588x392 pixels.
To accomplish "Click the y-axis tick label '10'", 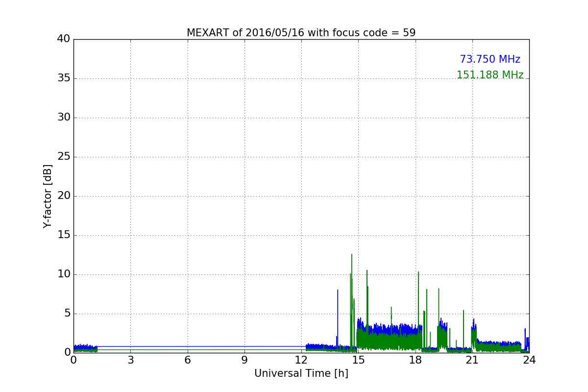I will click(x=64, y=274).
